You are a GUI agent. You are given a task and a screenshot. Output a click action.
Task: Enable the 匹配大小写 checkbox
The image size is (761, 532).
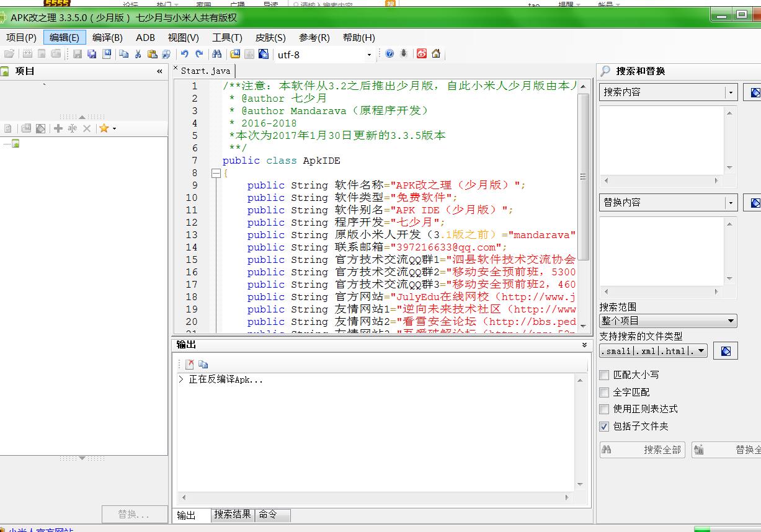pos(604,375)
